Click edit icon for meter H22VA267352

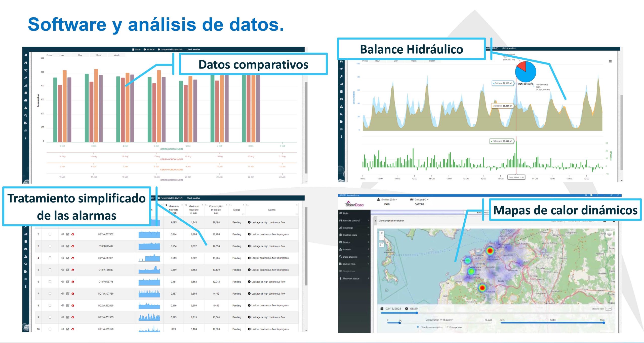point(68,234)
